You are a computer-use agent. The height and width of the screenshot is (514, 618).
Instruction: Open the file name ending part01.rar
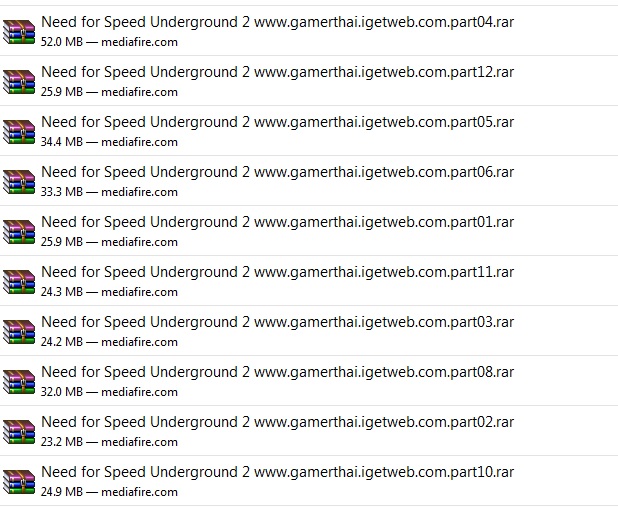point(277,222)
